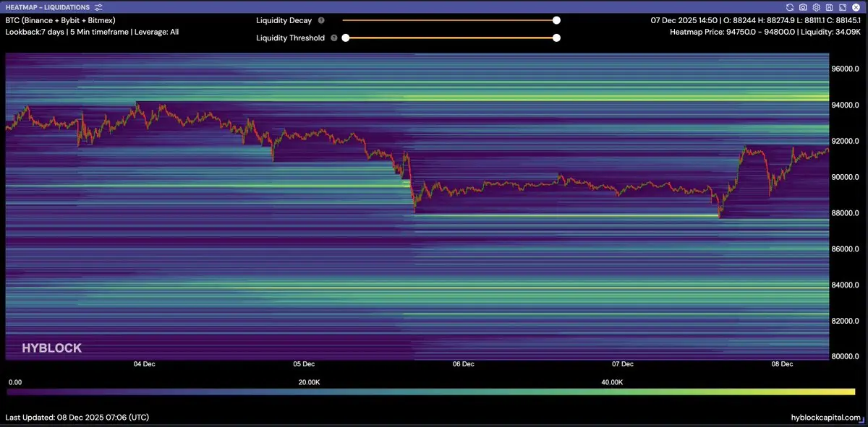Adjust the Liquidity Decay slider handle
This screenshot has height=427, width=868.
click(x=556, y=21)
